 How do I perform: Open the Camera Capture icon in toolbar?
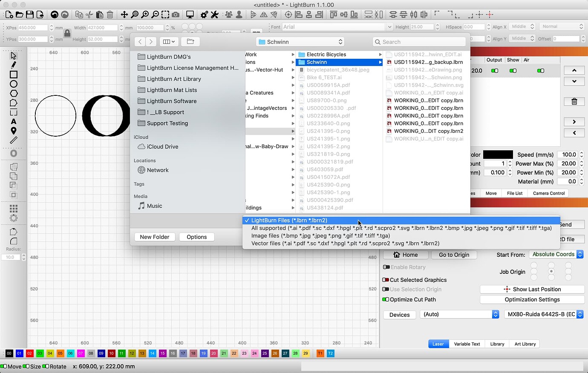coord(175,14)
